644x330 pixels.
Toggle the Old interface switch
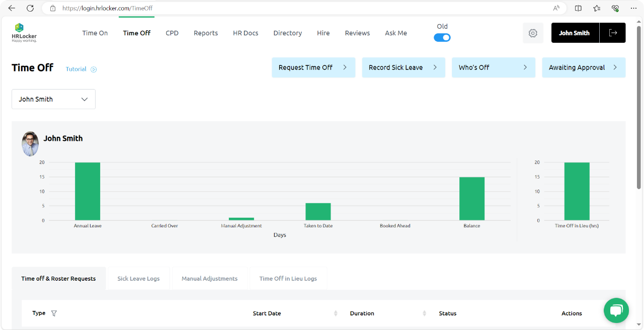pyautogui.click(x=442, y=38)
